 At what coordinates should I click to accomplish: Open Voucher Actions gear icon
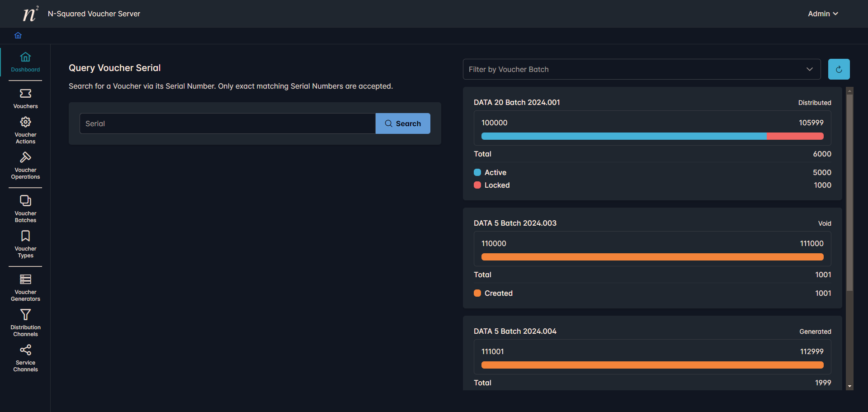25,122
